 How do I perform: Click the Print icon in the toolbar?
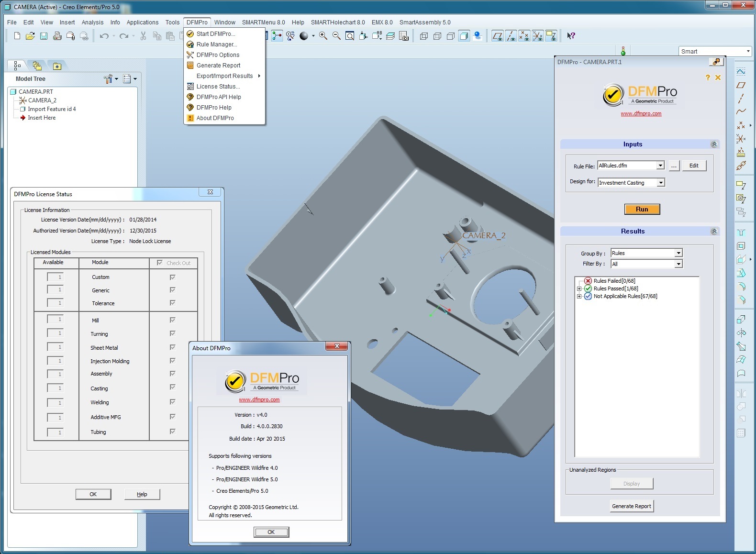coord(57,36)
